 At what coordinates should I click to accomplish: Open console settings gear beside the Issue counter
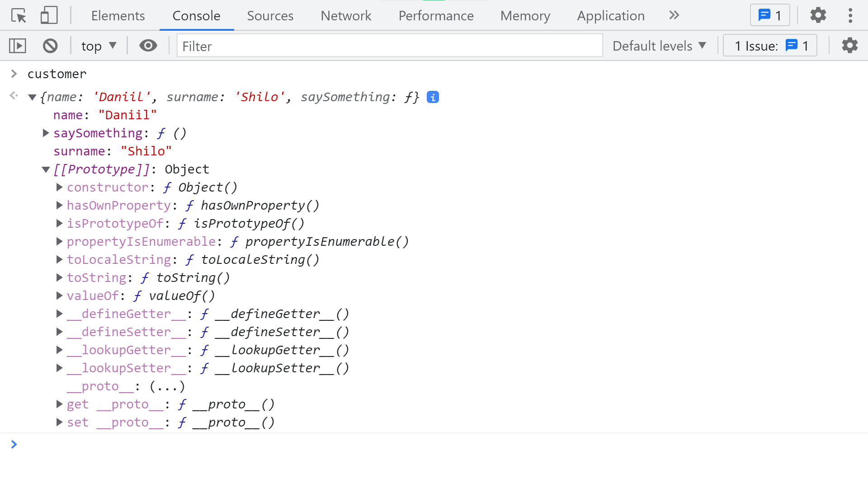coord(849,46)
